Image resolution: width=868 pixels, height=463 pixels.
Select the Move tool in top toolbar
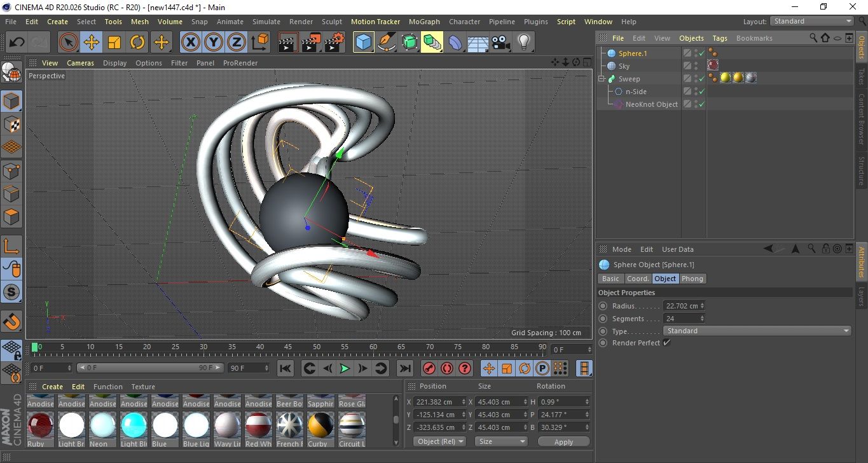[x=92, y=43]
